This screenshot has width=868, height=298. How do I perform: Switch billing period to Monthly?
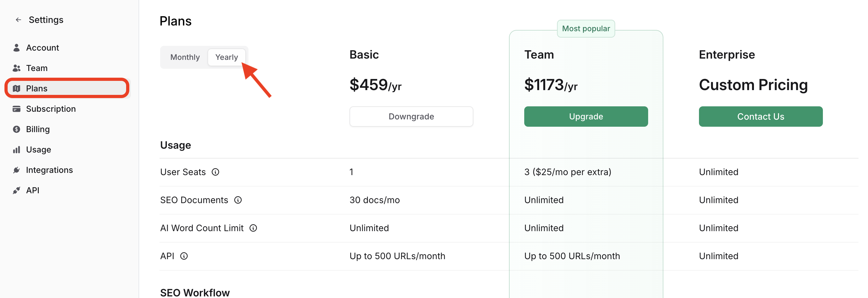tap(185, 57)
